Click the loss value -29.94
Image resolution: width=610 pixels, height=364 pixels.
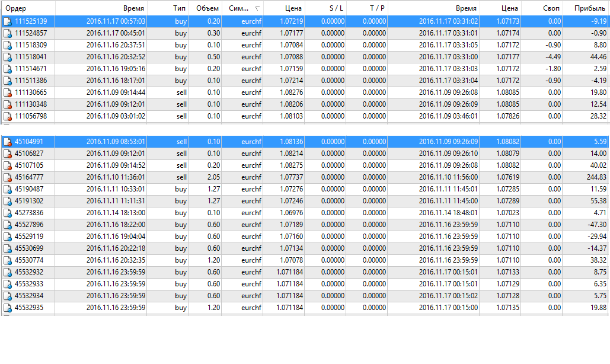click(597, 237)
